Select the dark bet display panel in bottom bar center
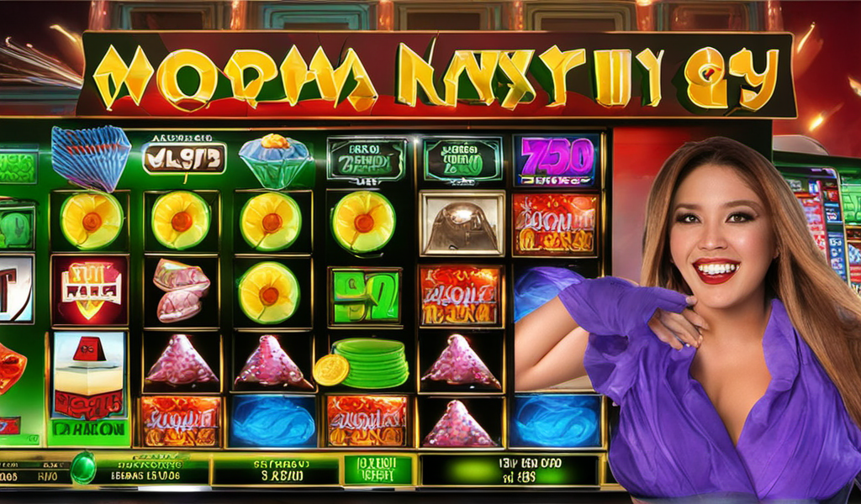The image size is (861, 504). 275,471
